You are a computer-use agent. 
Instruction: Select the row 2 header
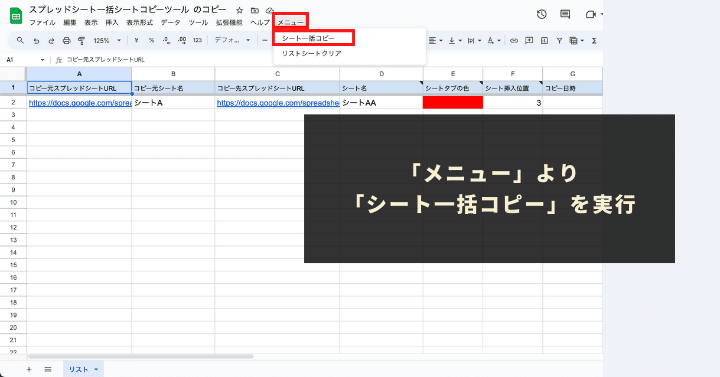13,102
